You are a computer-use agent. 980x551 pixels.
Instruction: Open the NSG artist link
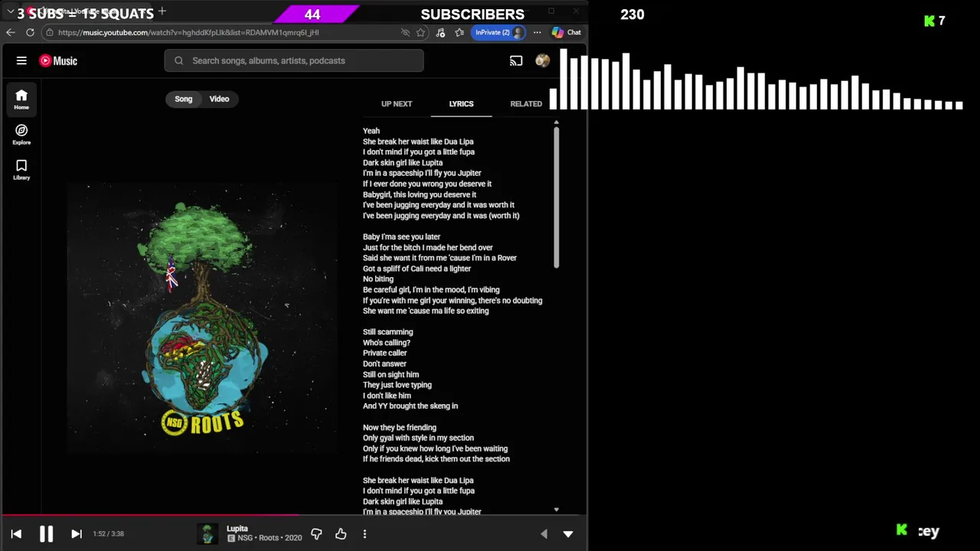point(245,538)
